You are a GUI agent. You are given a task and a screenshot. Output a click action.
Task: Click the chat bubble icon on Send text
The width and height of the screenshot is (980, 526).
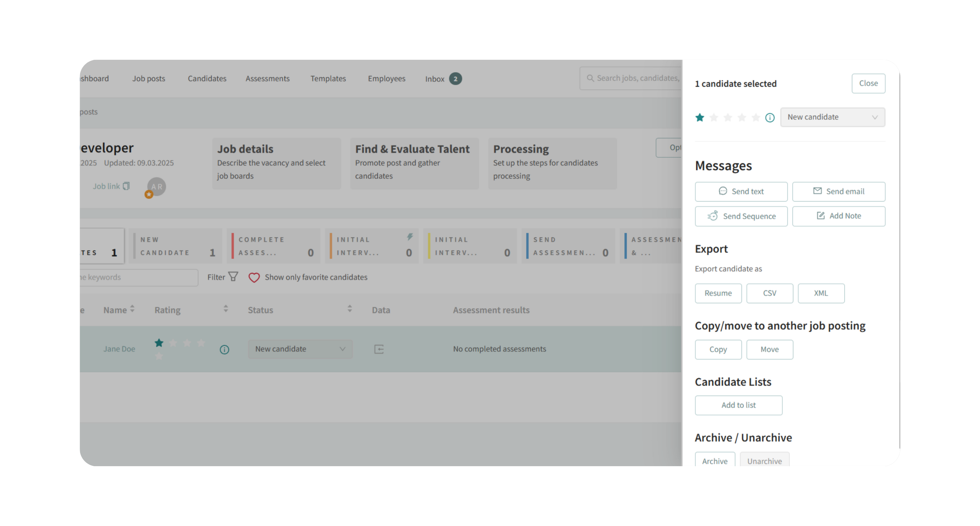(x=723, y=191)
